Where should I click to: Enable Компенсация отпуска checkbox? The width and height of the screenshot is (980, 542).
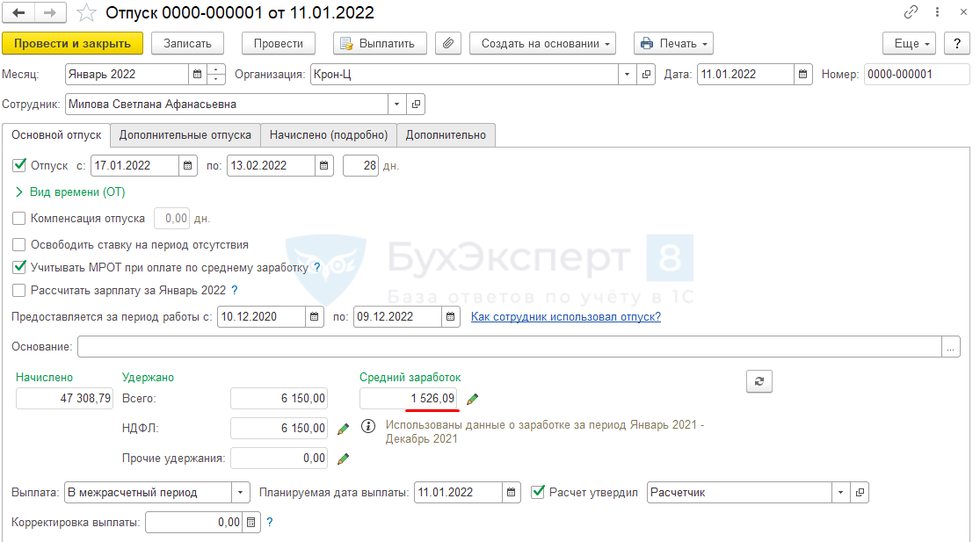pyautogui.click(x=19, y=218)
